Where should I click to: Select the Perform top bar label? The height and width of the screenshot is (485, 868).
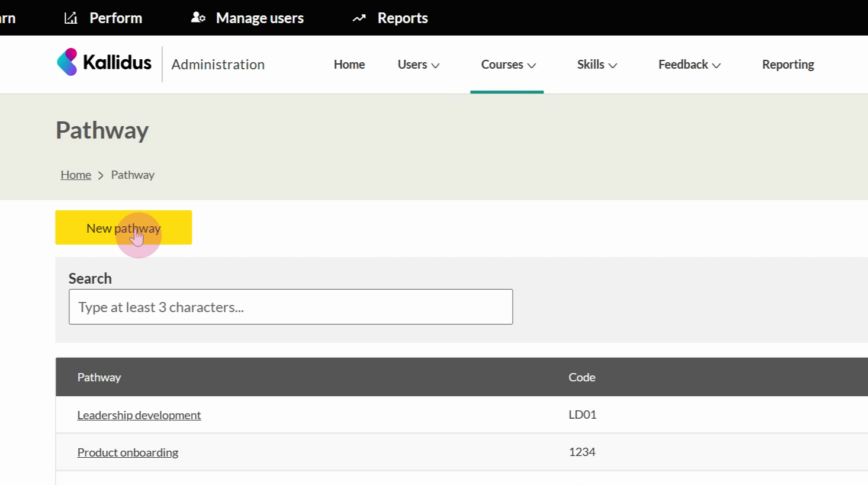tap(115, 18)
